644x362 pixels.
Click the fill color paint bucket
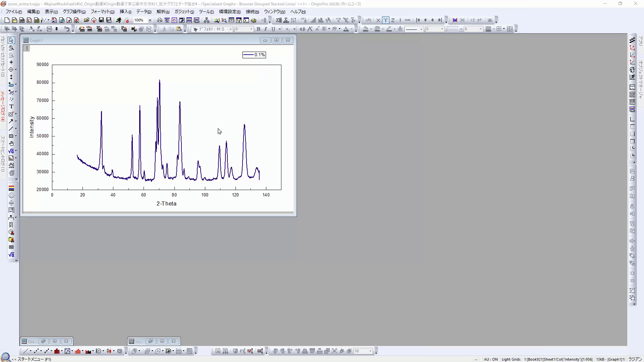point(366,29)
